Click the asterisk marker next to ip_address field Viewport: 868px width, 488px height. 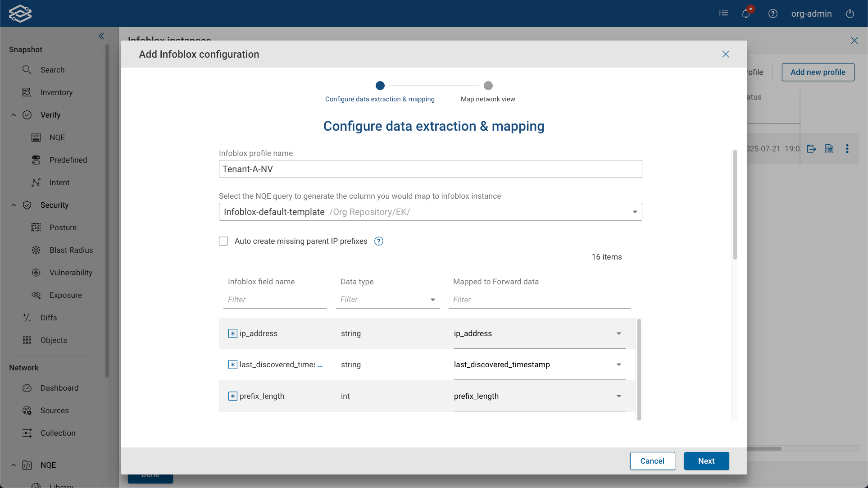pyautogui.click(x=232, y=333)
